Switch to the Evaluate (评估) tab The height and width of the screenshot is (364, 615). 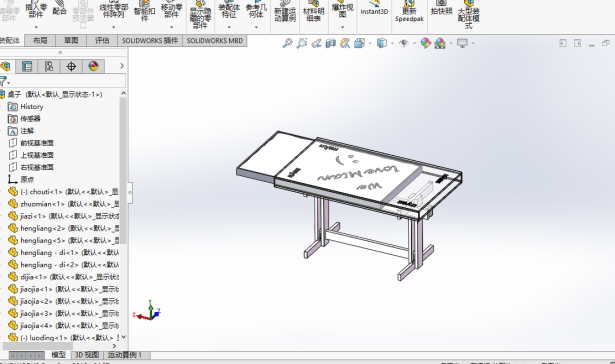(102, 40)
